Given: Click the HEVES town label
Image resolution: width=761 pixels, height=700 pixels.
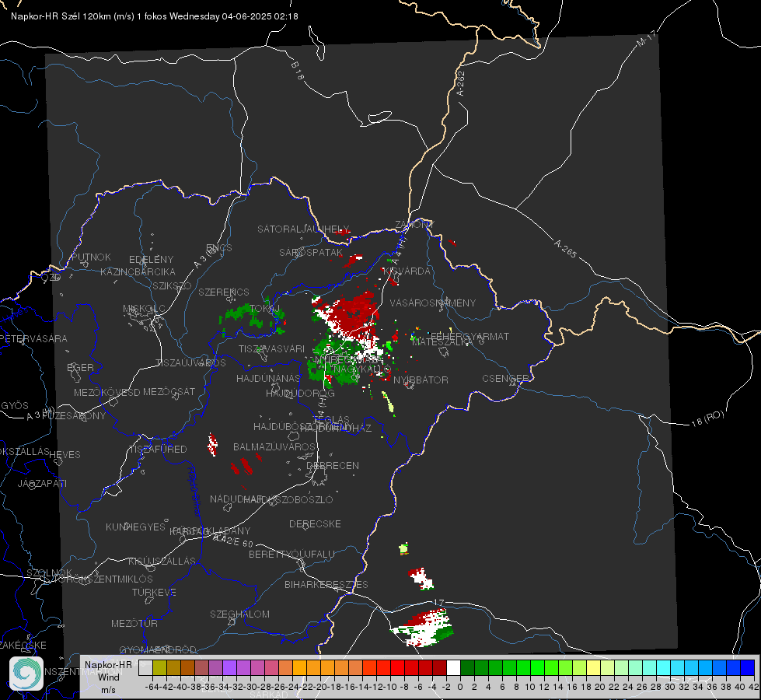Looking at the screenshot, I should (x=65, y=455).
